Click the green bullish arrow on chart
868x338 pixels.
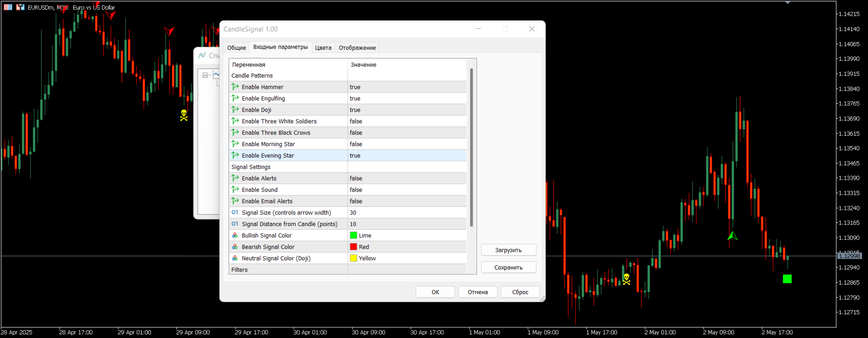[733, 236]
